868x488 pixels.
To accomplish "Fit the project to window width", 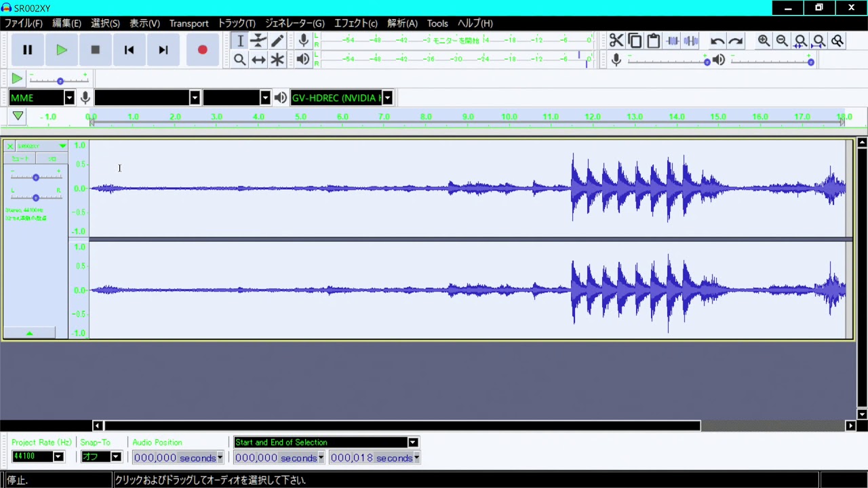I will pos(819,41).
